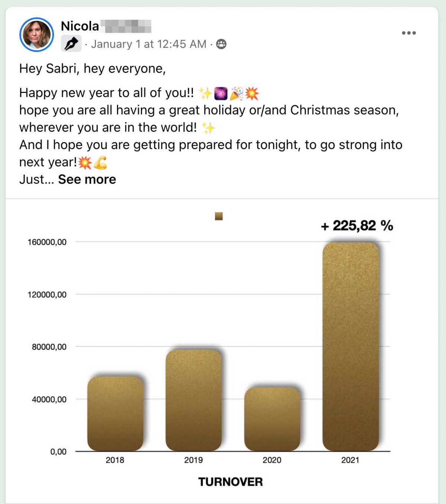Click the 2021 year axis label
The width and height of the screenshot is (446, 504).
pyautogui.click(x=350, y=460)
